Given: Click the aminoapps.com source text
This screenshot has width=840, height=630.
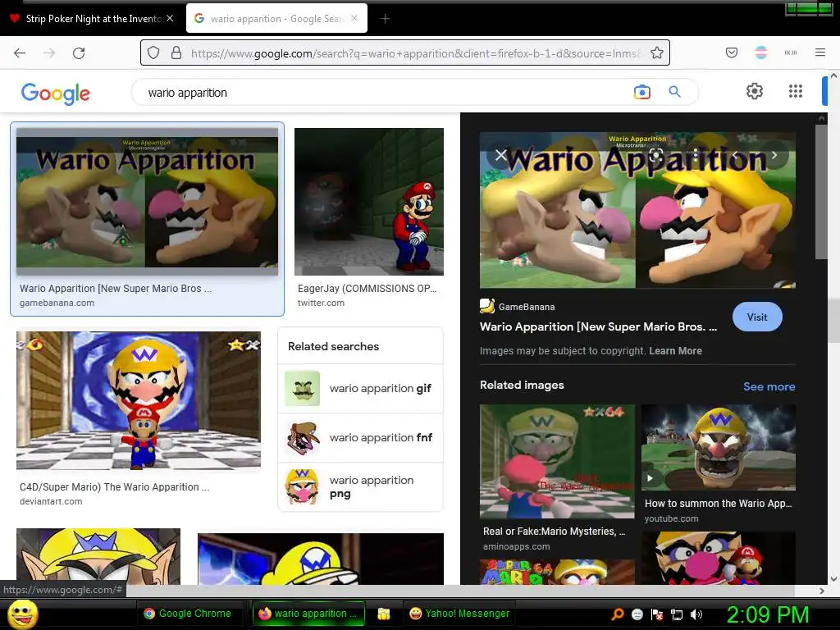Looking at the screenshot, I should (x=517, y=546).
